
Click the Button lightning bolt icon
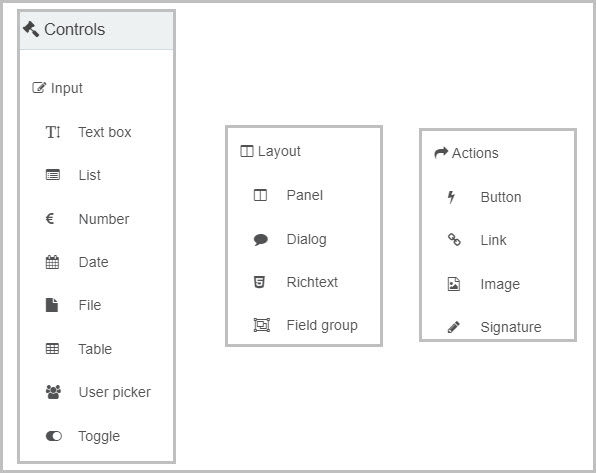tap(451, 197)
